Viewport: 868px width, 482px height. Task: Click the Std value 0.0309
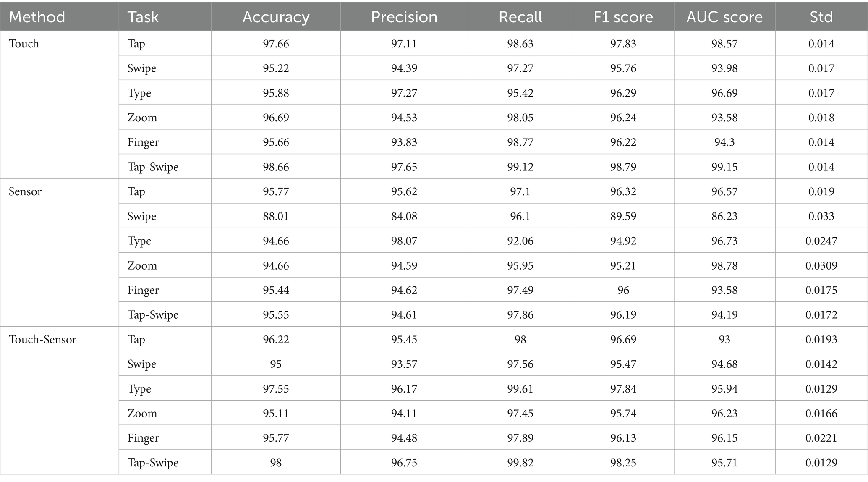pyautogui.click(x=821, y=265)
